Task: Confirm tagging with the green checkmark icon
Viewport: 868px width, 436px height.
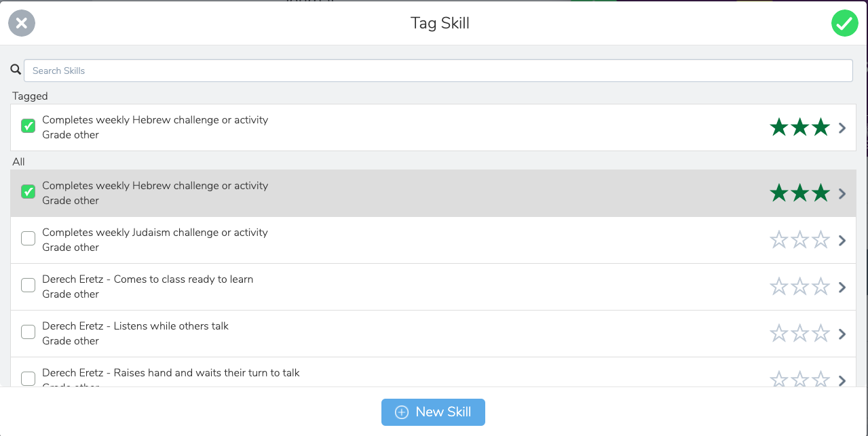Action: [844, 24]
